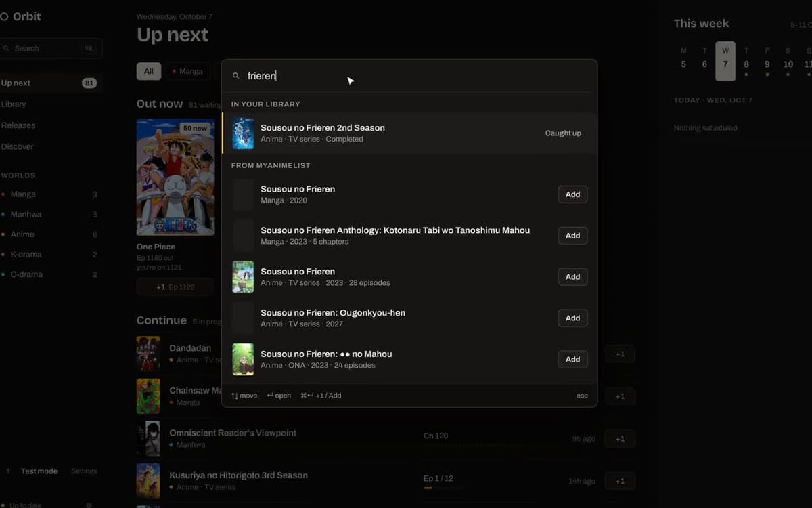Image resolution: width=812 pixels, height=508 pixels.
Task: Open Settings in the sidebar footer
Action: [84, 471]
